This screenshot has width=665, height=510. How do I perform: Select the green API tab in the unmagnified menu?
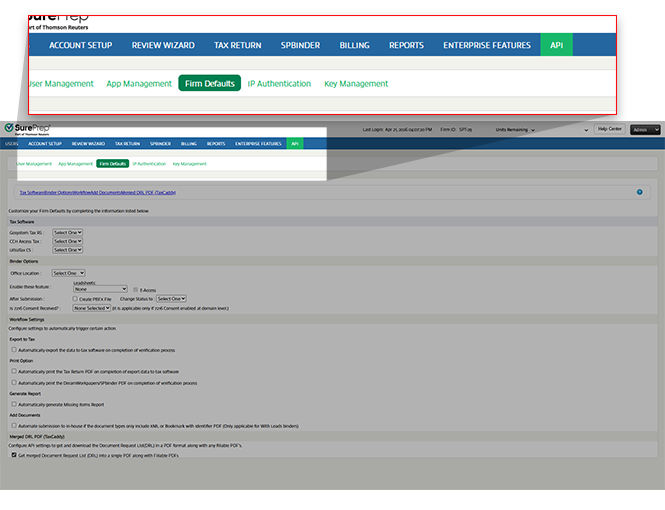click(x=295, y=144)
